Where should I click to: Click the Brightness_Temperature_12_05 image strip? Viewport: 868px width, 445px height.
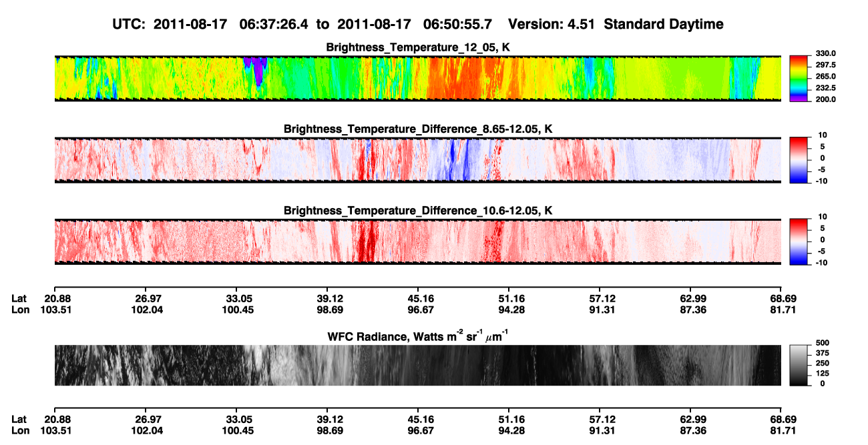tap(417, 78)
